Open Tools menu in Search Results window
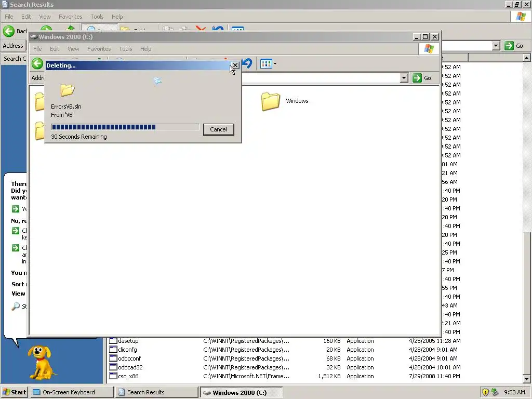 pyautogui.click(x=97, y=17)
